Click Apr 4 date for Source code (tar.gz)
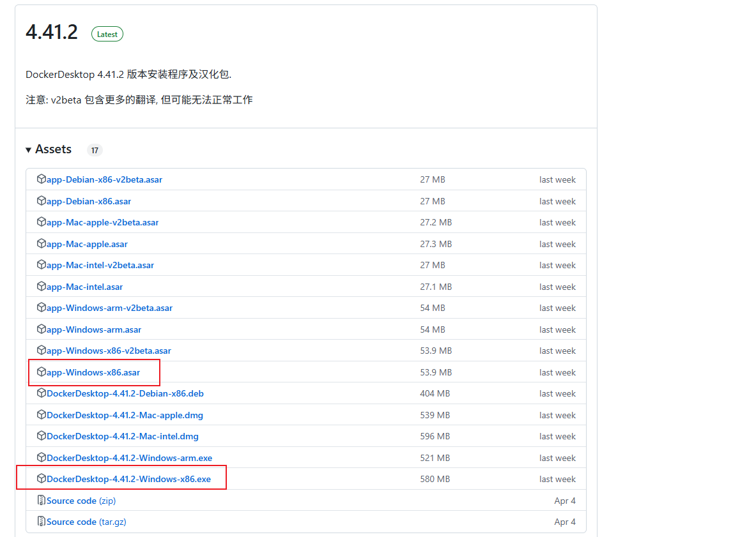This screenshot has width=756, height=537. click(564, 522)
